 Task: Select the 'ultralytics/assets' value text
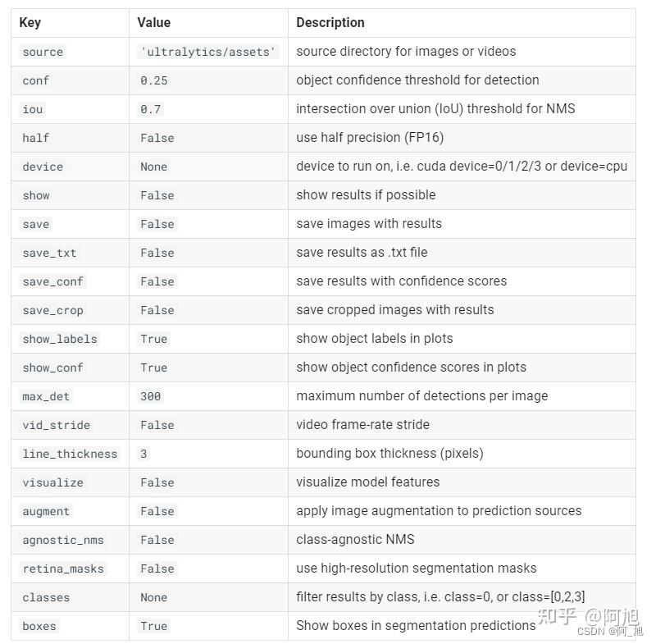coord(208,52)
